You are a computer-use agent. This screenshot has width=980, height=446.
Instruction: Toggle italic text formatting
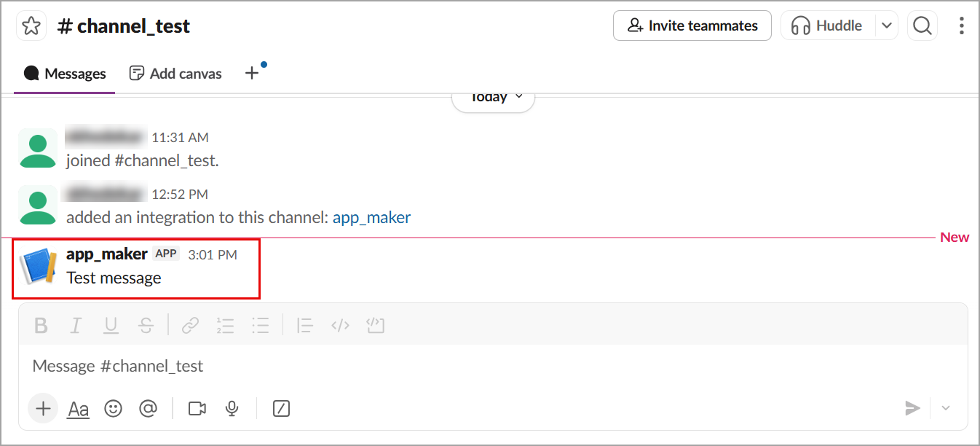coord(76,326)
